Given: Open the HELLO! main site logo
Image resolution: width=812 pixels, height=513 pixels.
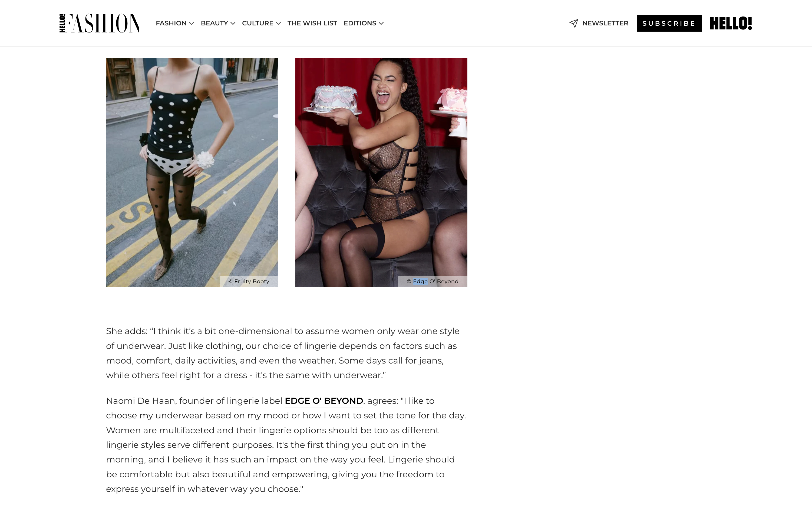Looking at the screenshot, I should 731,23.
